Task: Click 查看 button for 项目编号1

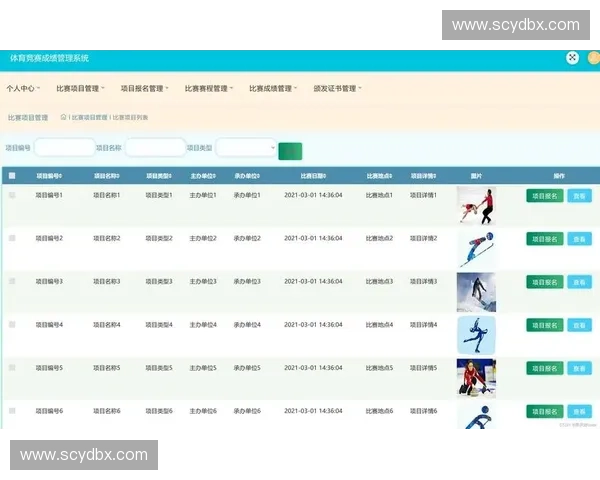Action: [x=579, y=196]
